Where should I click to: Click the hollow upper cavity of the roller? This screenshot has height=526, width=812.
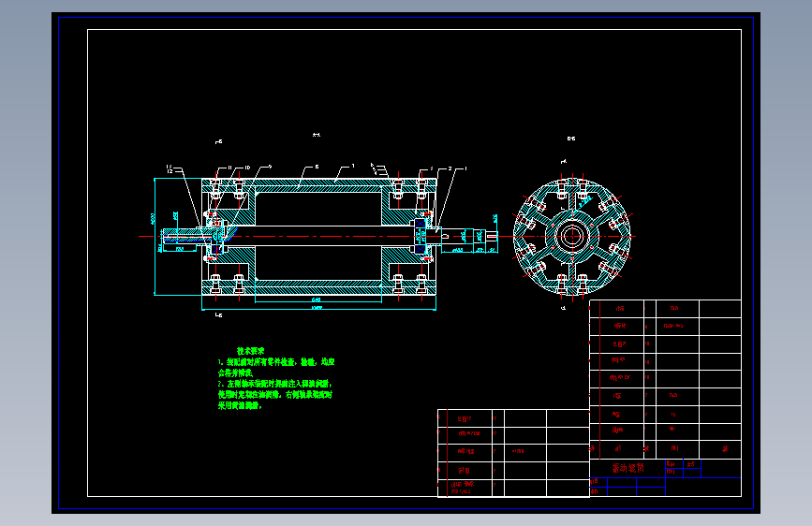coord(318,209)
